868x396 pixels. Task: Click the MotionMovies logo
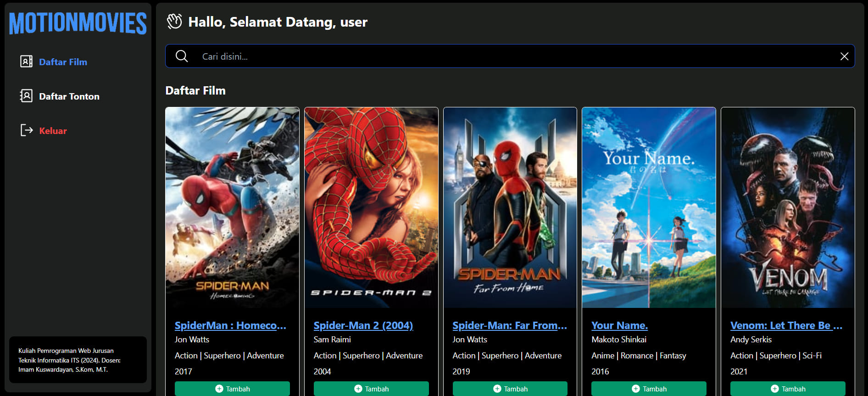click(x=78, y=23)
